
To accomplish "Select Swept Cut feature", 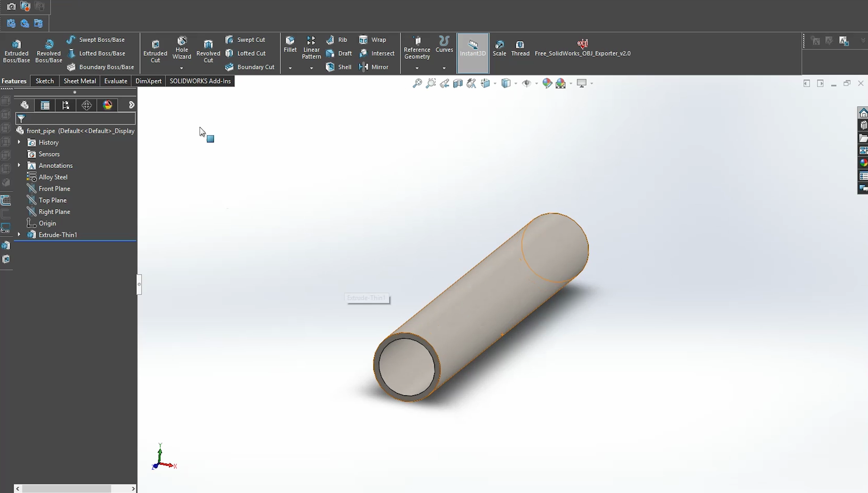I will [245, 40].
